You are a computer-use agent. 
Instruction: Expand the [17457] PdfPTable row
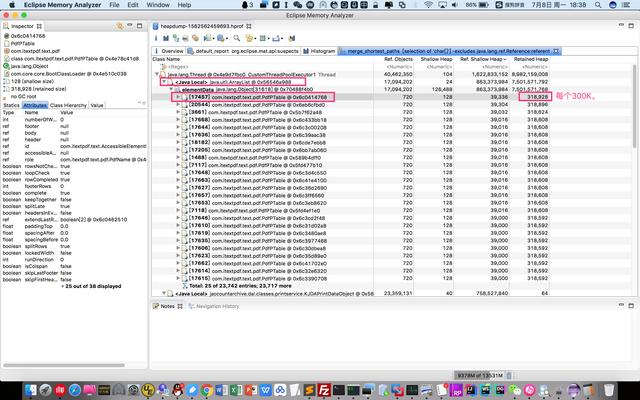point(178,97)
